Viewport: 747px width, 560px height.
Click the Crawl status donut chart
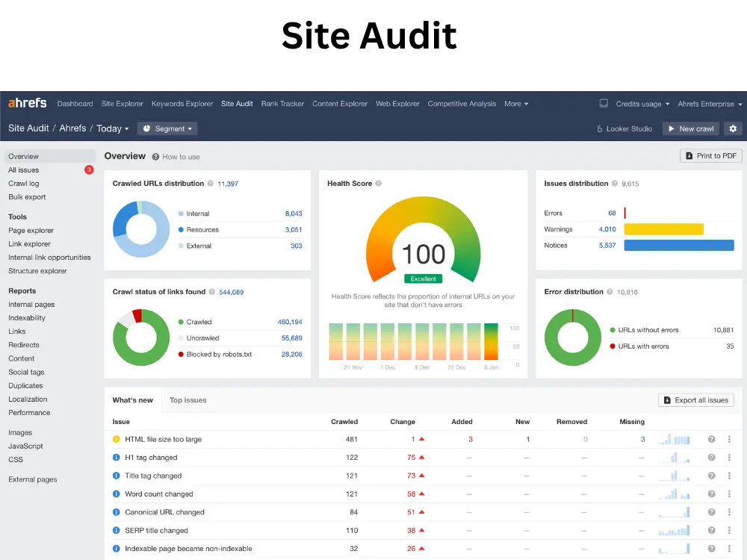pyautogui.click(x=141, y=337)
